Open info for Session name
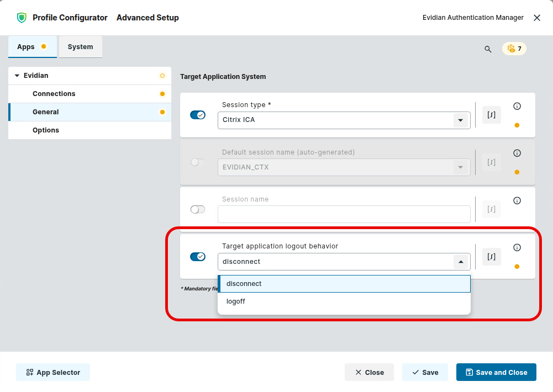The width and height of the screenshot is (553, 392). pyautogui.click(x=517, y=200)
